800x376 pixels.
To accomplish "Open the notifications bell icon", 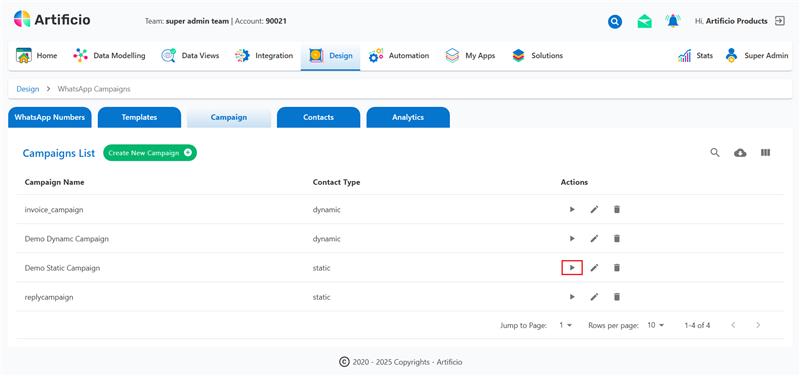I will 673,21.
